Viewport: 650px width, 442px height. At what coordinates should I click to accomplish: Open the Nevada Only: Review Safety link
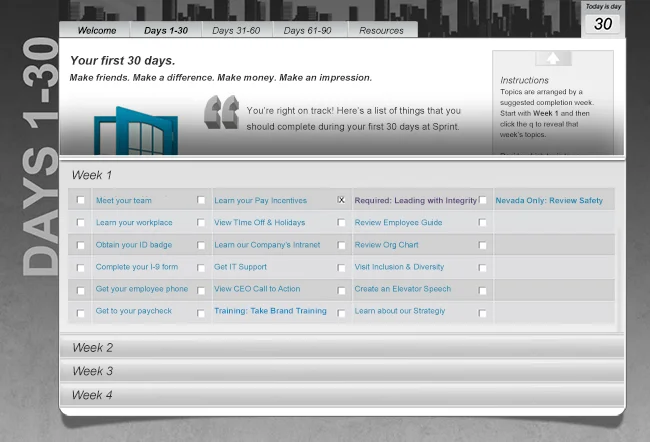click(x=549, y=200)
